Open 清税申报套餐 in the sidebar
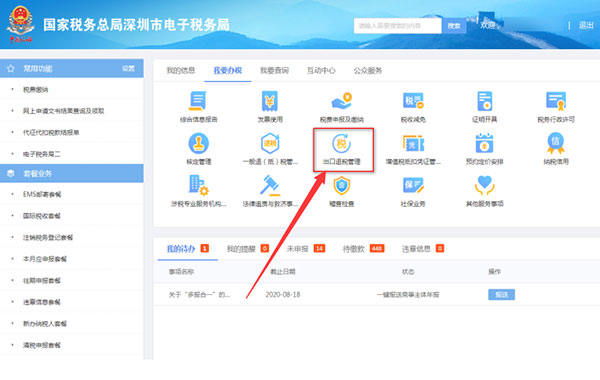The image size is (600, 380). click(41, 345)
